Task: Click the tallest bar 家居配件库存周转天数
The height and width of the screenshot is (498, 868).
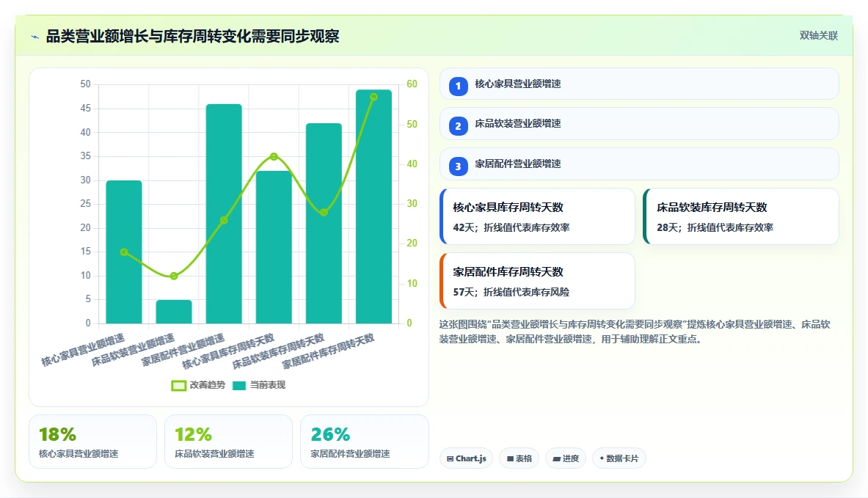Action: pos(373,206)
